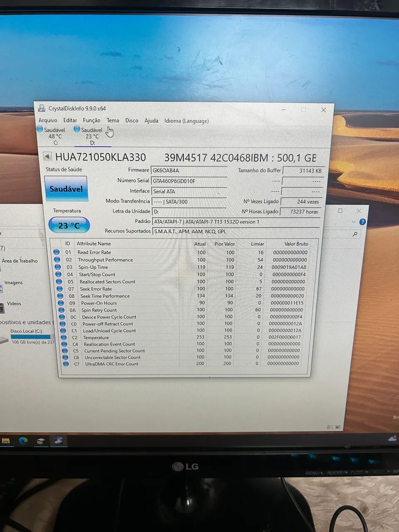Click status circle of Load/Unload Cycle Count row
Screen dimensions: 399x532
click(63, 330)
